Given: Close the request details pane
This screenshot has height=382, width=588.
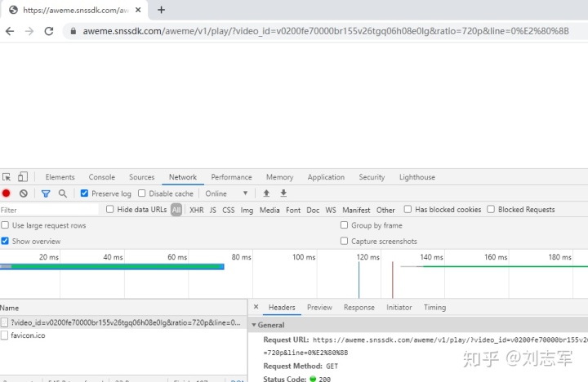Looking at the screenshot, I should pyautogui.click(x=256, y=307).
